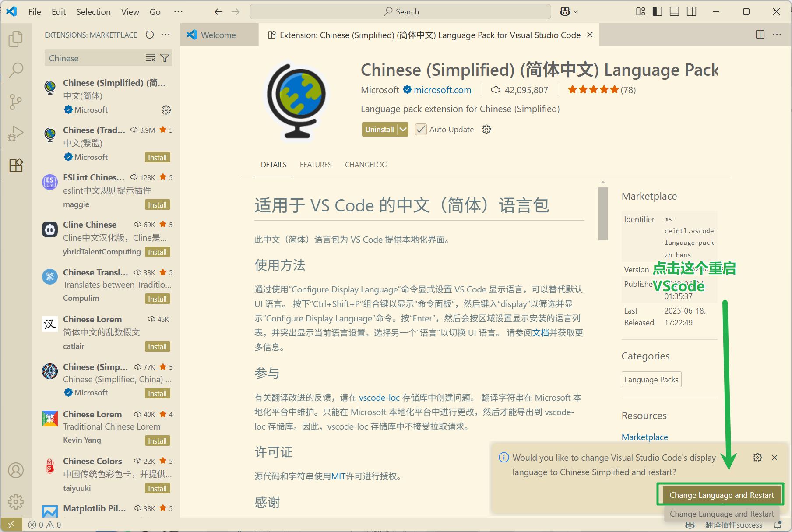792x532 pixels.
Task: Open notification settings gear
Action: click(x=757, y=458)
